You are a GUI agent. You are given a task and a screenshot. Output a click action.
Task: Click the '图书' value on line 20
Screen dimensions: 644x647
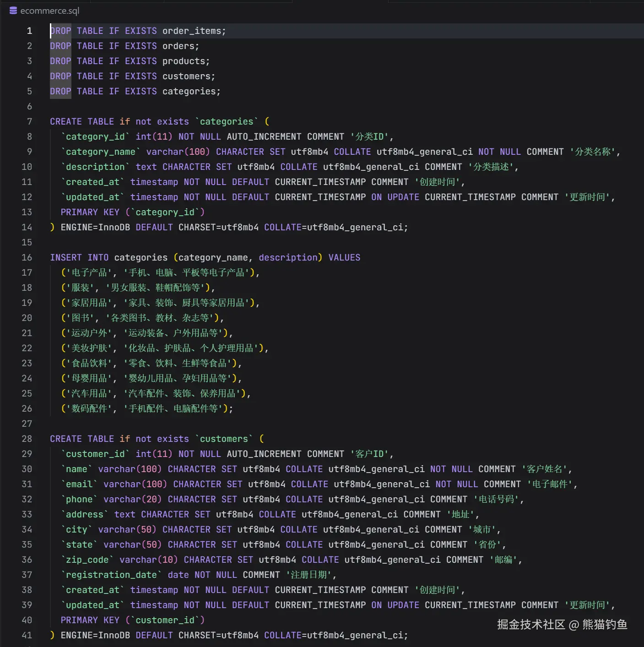coord(81,318)
